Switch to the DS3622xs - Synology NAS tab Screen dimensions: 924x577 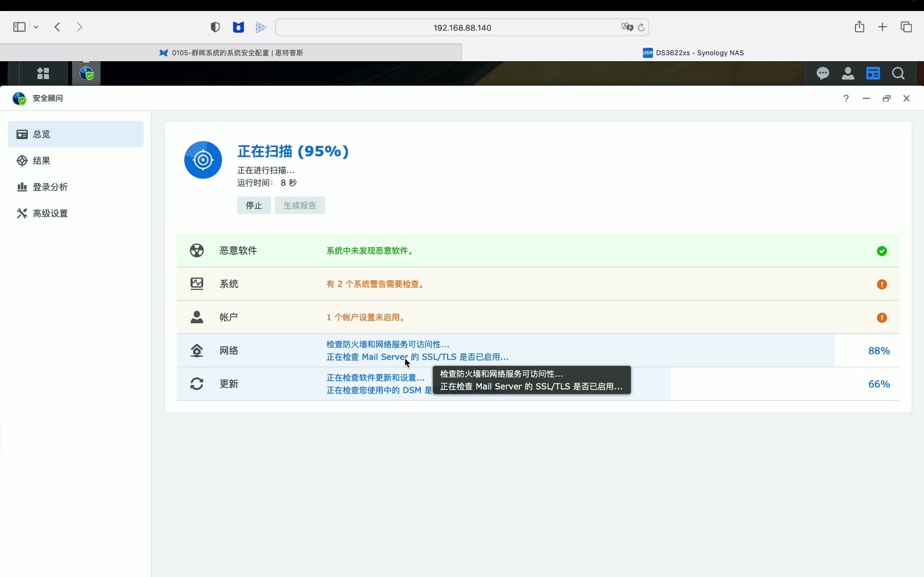(x=693, y=53)
